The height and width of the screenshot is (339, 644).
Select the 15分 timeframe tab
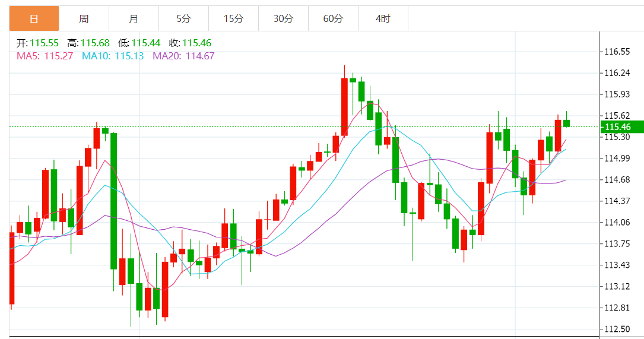point(233,19)
